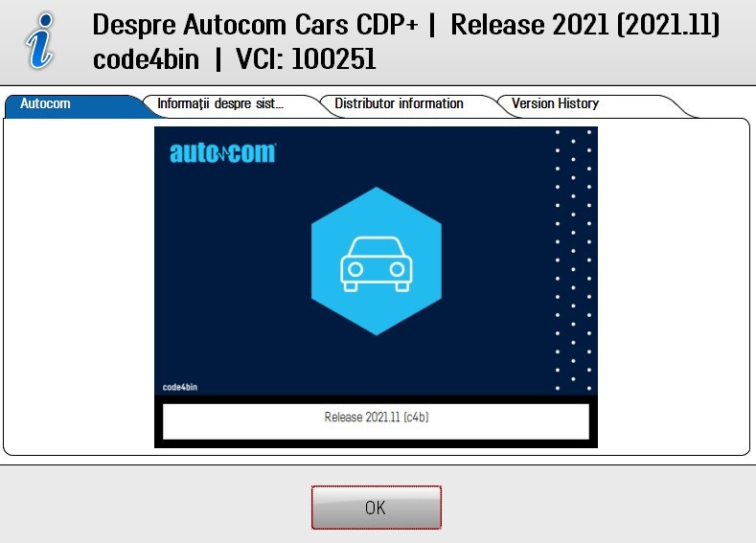
Task: Select the Distributor information tab
Action: 399,104
